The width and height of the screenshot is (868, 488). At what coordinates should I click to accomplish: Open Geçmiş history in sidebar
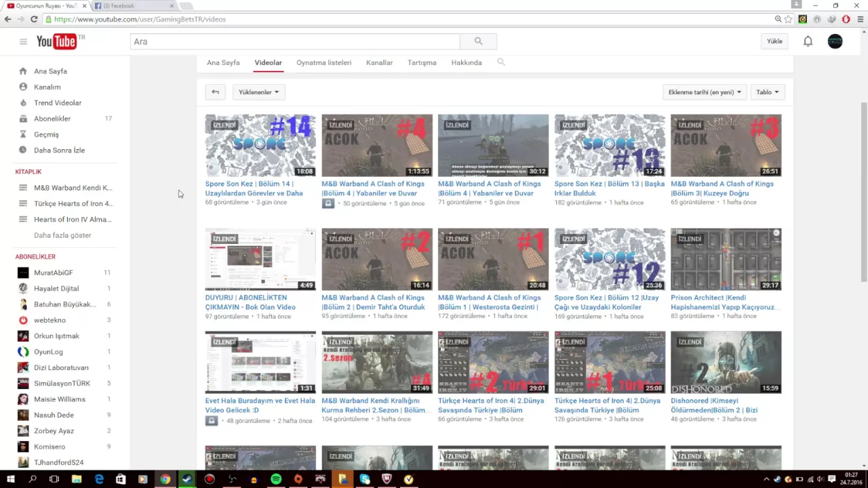[x=46, y=134]
